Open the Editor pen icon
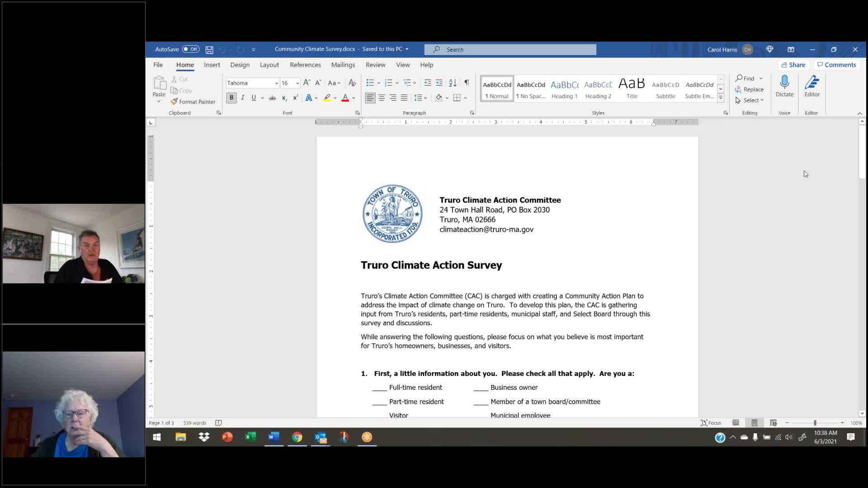This screenshot has height=488, width=868. [x=811, y=83]
